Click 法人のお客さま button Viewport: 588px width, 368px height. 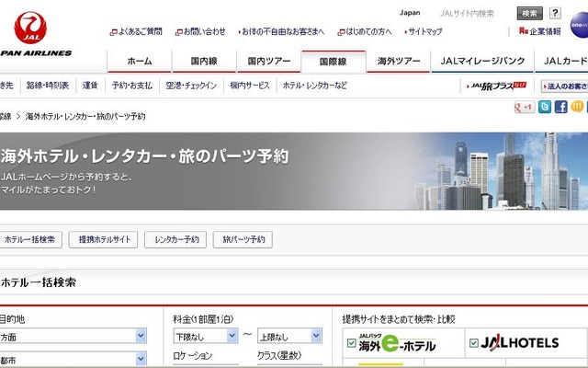[564, 86]
